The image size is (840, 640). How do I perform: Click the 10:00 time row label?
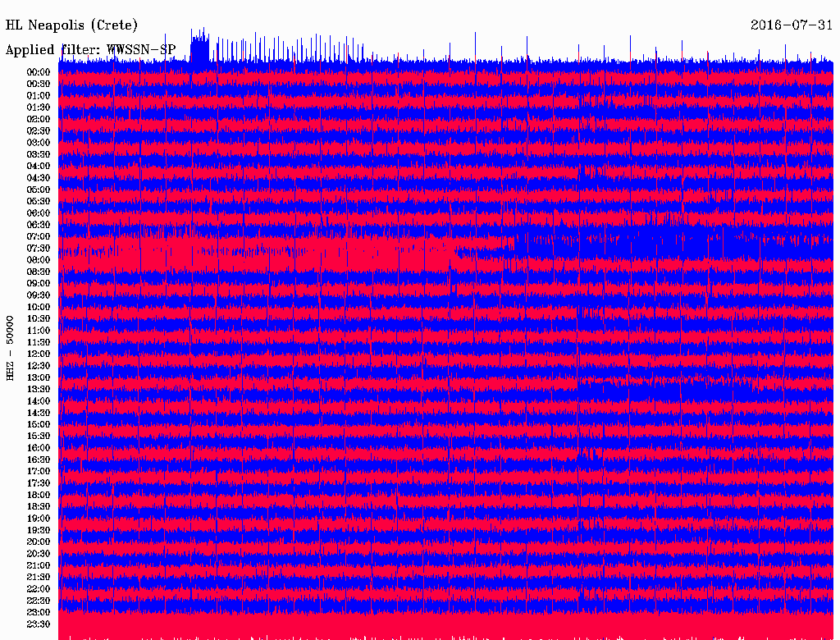[x=39, y=307]
